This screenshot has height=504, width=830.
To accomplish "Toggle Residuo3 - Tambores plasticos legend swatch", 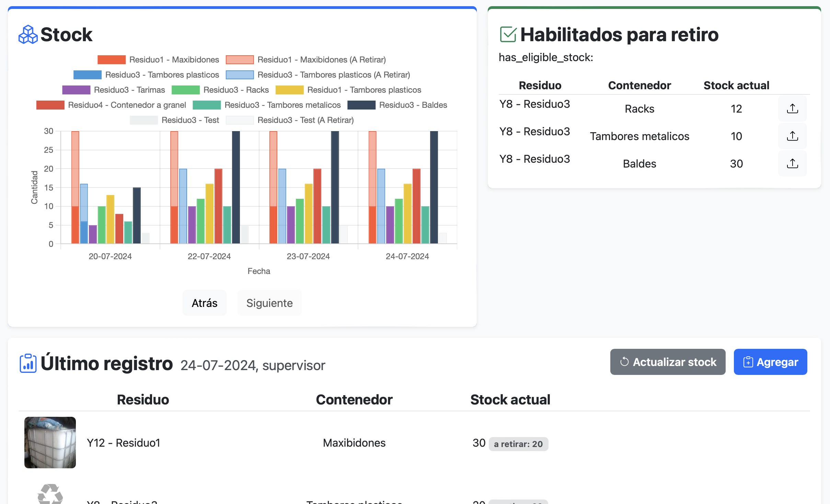I will click(x=88, y=75).
